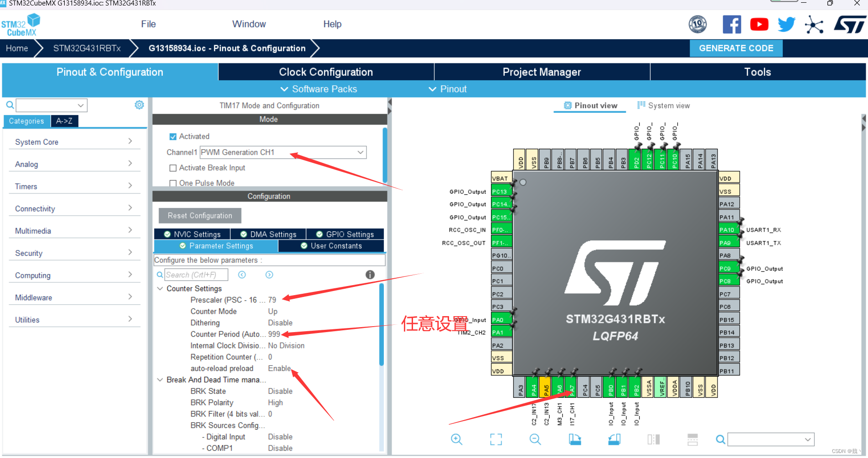The height and width of the screenshot is (458, 868).
Task: Open the User Constants tab
Action: 331,246
